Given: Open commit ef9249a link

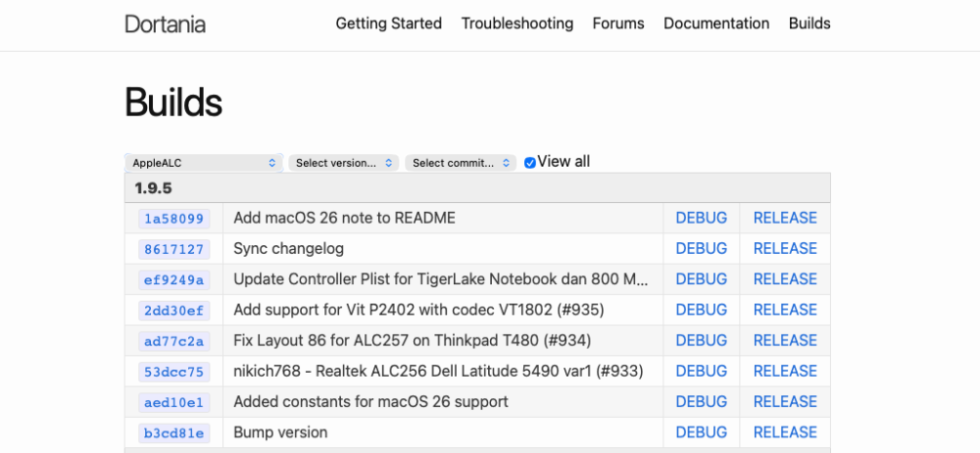Looking at the screenshot, I should pyautogui.click(x=173, y=279).
